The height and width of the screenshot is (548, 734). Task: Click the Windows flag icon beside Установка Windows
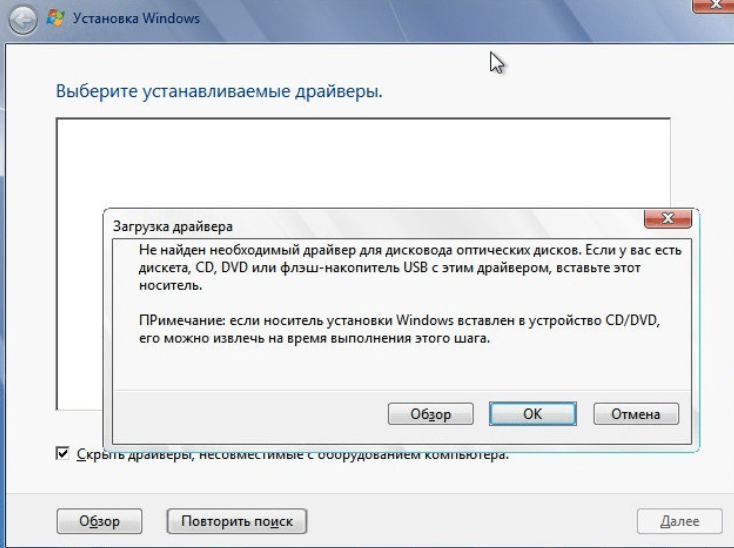coord(56,18)
